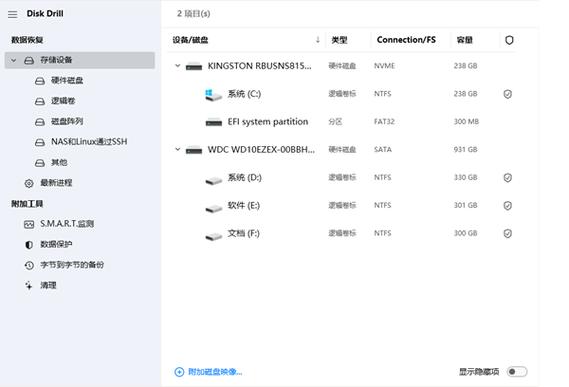Click the protection shield for 软件 (E:)
Screen dimensions: 569x387
508,205
